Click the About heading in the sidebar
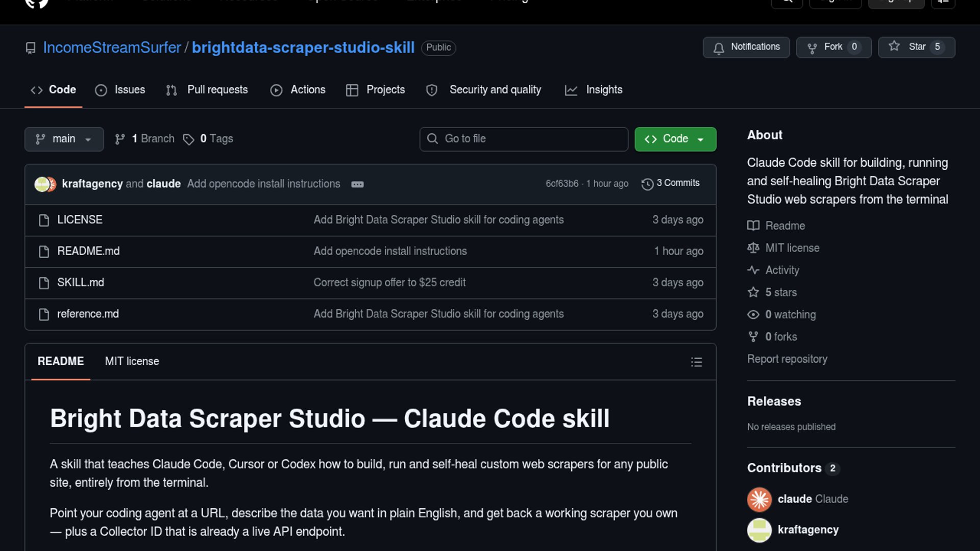The height and width of the screenshot is (551, 980). (765, 135)
